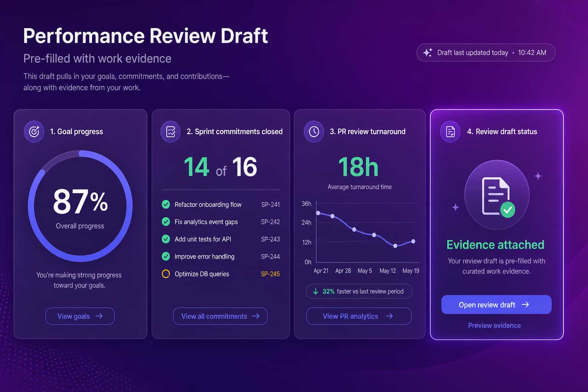Viewport: 588px width, 392px height.
Task: Check the Optimize DB queries open circle
Action: (x=166, y=274)
